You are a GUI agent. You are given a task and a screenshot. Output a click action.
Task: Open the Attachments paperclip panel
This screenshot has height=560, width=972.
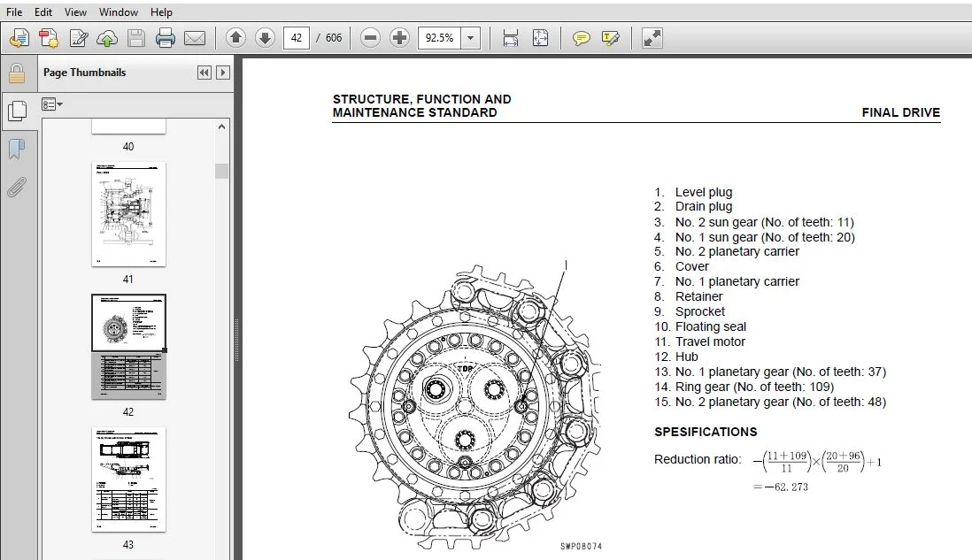[17, 187]
